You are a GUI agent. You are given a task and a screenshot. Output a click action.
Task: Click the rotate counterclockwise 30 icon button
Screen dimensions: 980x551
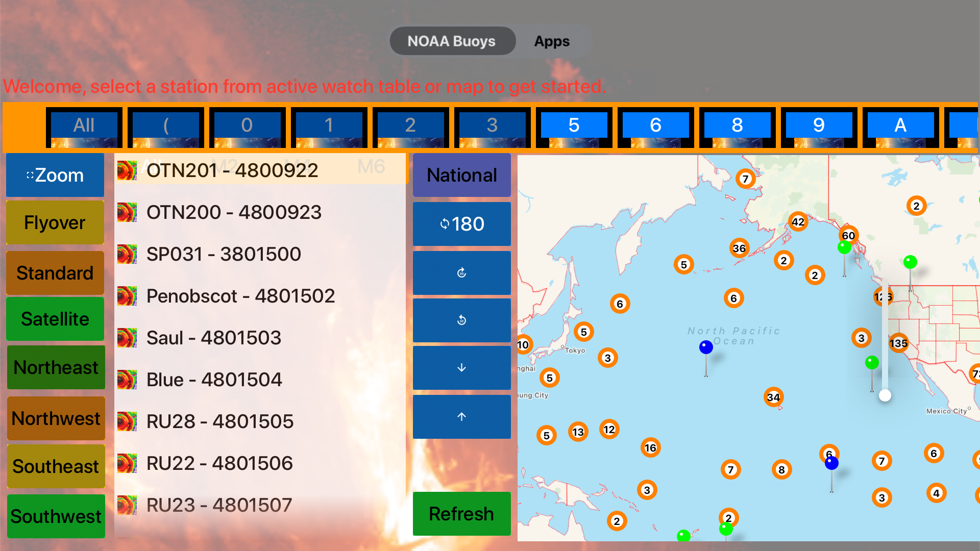(x=462, y=320)
